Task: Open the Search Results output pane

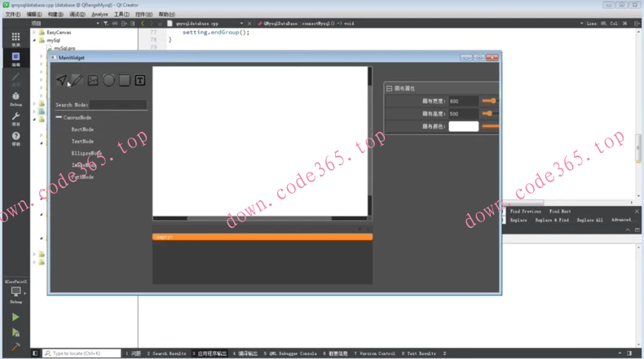Action: [166, 353]
